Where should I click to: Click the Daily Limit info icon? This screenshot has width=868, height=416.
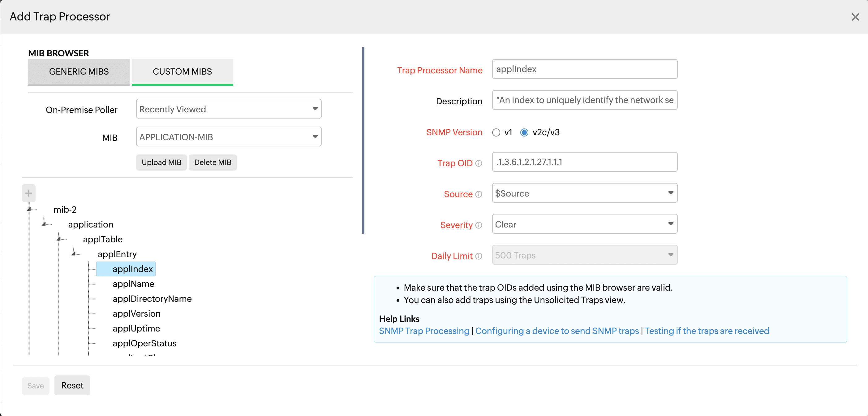[x=479, y=256]
